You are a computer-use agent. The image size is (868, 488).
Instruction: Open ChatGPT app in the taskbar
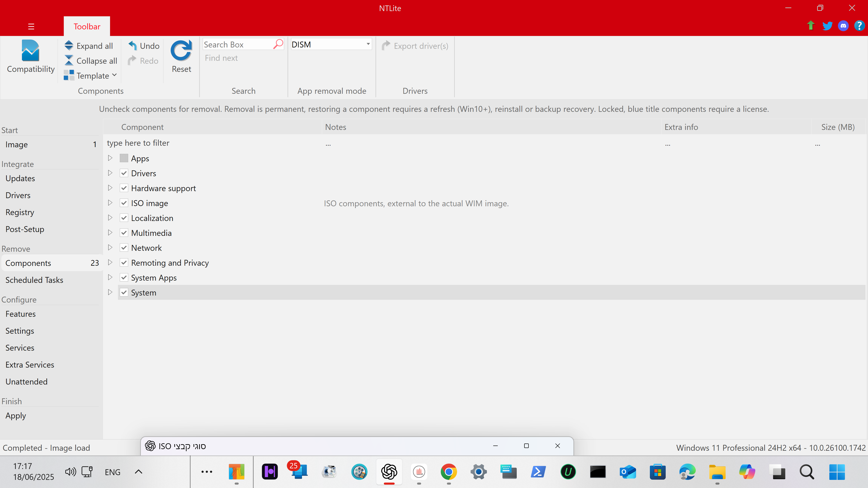point(389,472)
